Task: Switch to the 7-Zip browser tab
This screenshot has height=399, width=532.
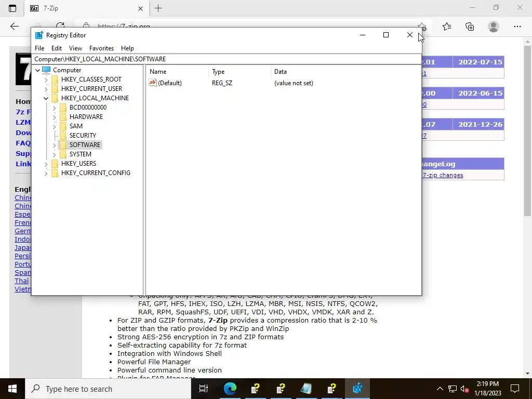Action: click(x=87, y=8)
